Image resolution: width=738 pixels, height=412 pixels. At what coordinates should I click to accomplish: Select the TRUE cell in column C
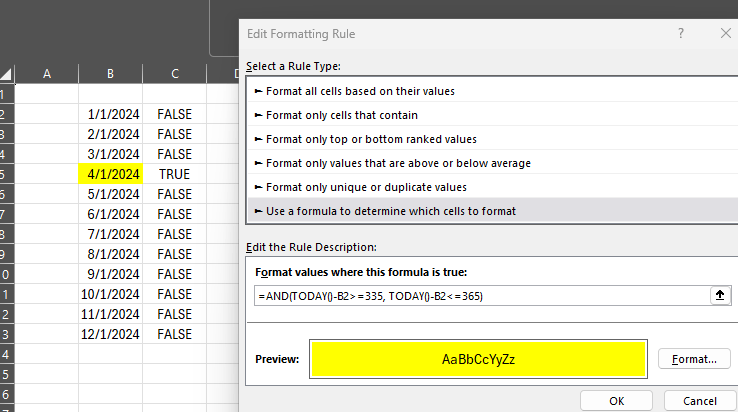175,174
